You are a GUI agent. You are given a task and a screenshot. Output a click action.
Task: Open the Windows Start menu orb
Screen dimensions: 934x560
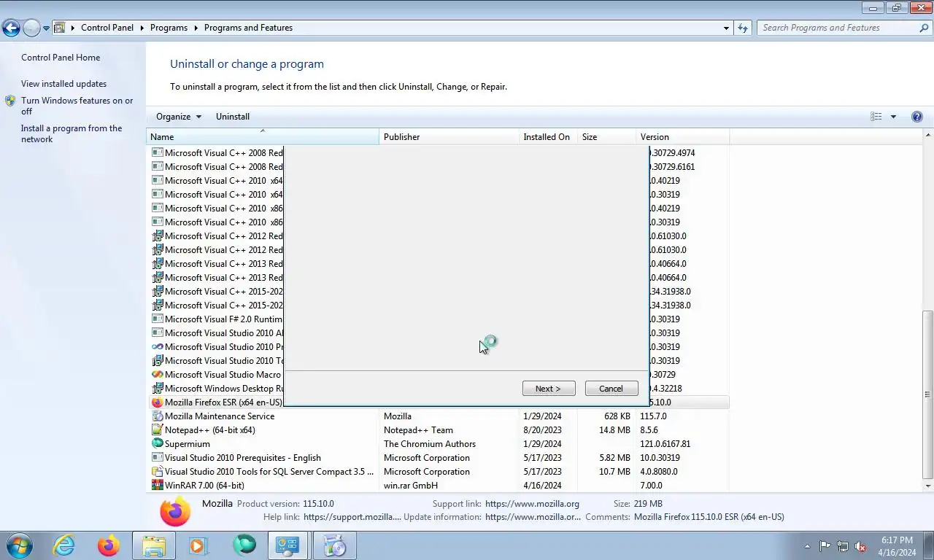click(x=20, y=545)
